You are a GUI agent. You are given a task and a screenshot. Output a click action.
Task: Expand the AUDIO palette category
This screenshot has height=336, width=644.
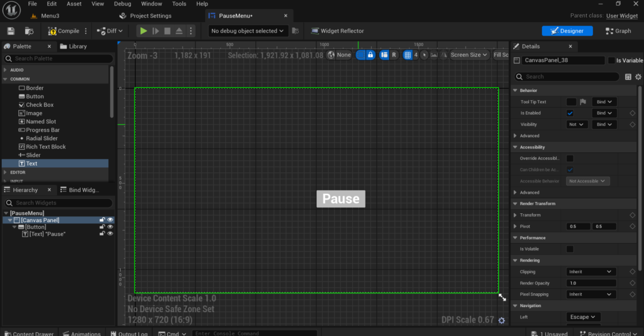coord(5,70)
